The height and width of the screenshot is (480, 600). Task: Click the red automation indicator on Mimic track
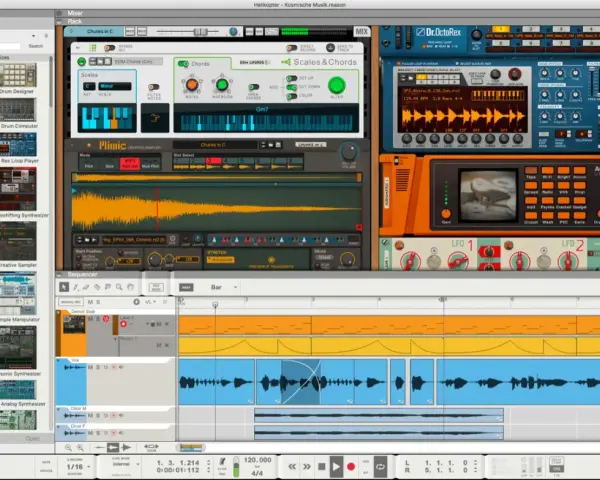coord(106,318)
